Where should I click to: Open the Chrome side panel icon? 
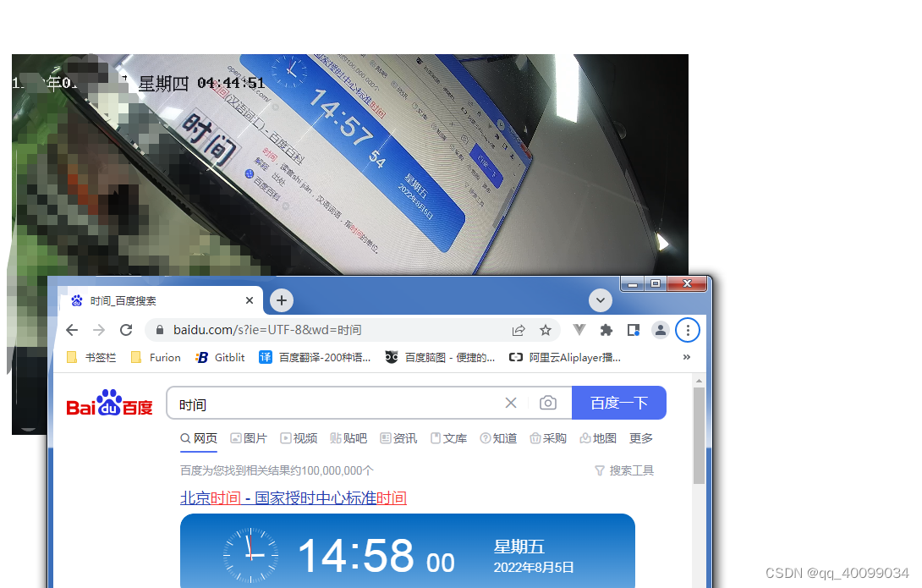click(x=633, y=330)
